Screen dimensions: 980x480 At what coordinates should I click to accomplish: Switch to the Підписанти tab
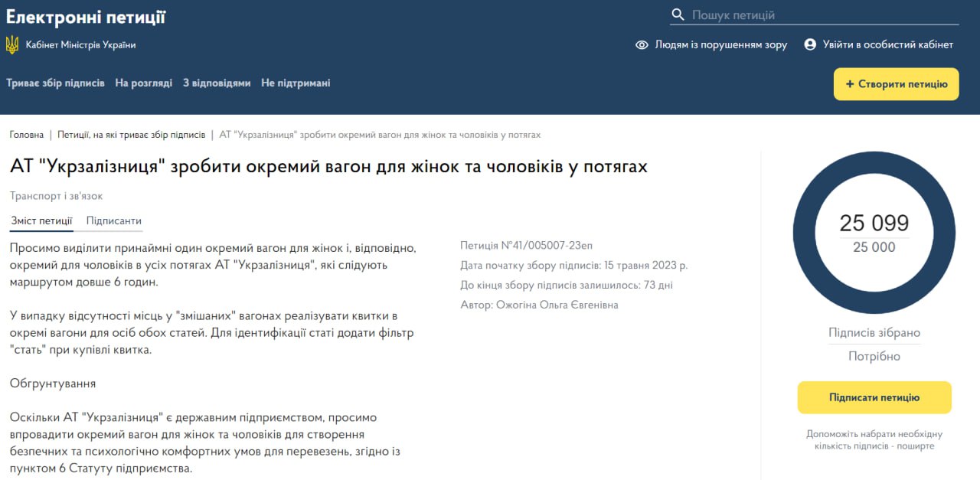113,221
